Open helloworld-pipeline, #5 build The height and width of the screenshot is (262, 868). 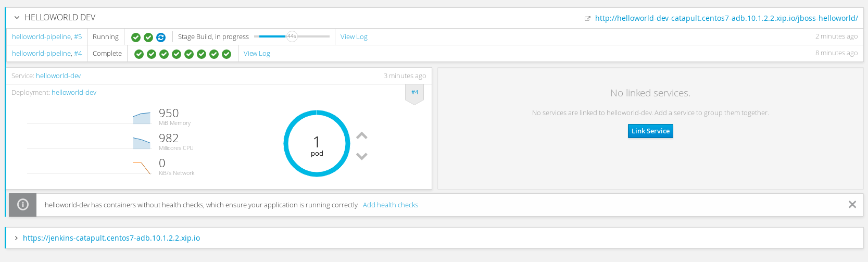pos(47,37)
